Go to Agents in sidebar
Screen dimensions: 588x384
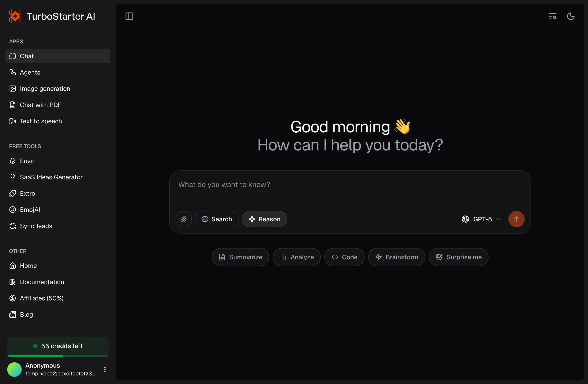pyautogui.click(x=30, y=72)
